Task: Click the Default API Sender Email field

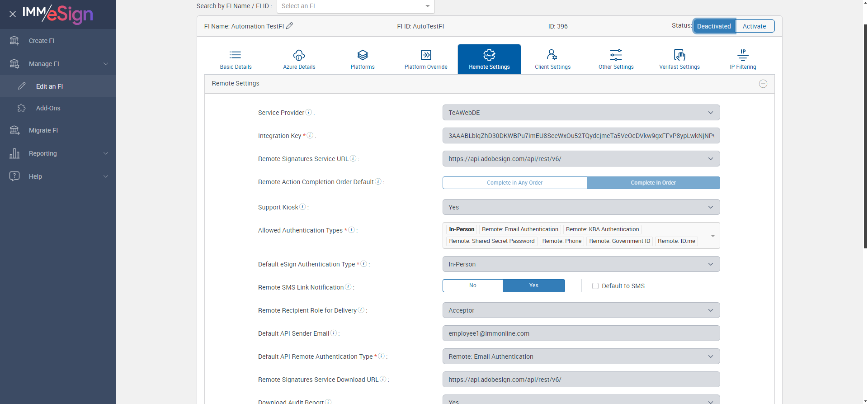Action: (581, 333)
